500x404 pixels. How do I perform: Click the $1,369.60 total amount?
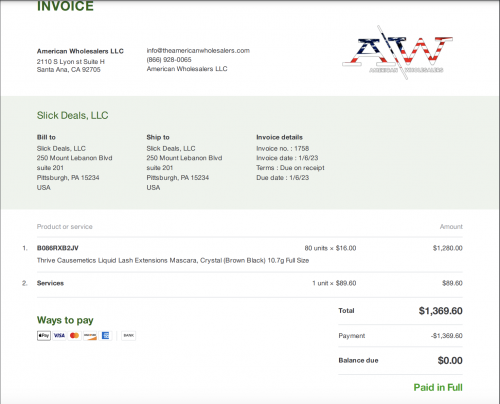pos(440,311)
